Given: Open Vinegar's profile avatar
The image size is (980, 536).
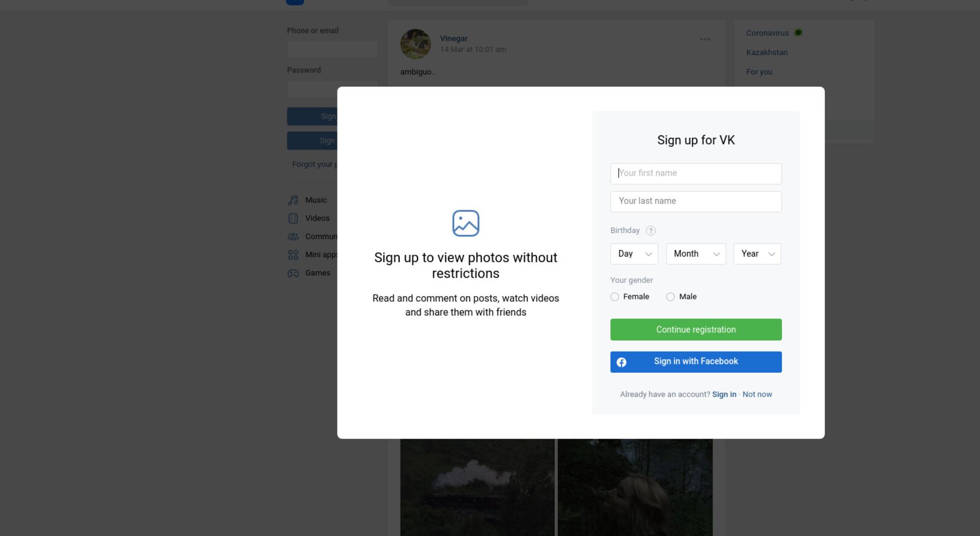Looking at the screenshot, I should (415, 44).
